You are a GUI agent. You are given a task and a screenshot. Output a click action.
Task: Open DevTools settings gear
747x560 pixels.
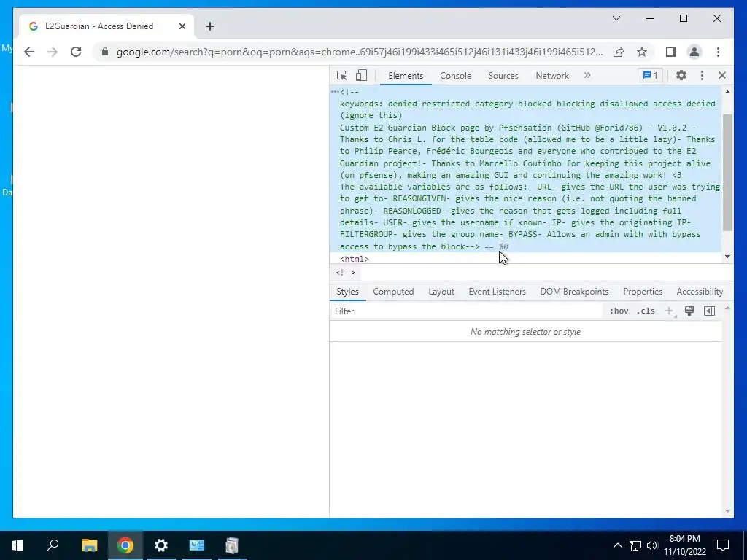(x=681, y=75)
